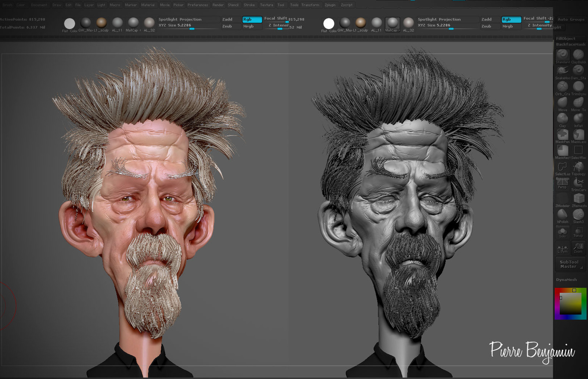The image size is (588, 379).
Task: Select the Dam_Standard brush
Action: [578, 72]
